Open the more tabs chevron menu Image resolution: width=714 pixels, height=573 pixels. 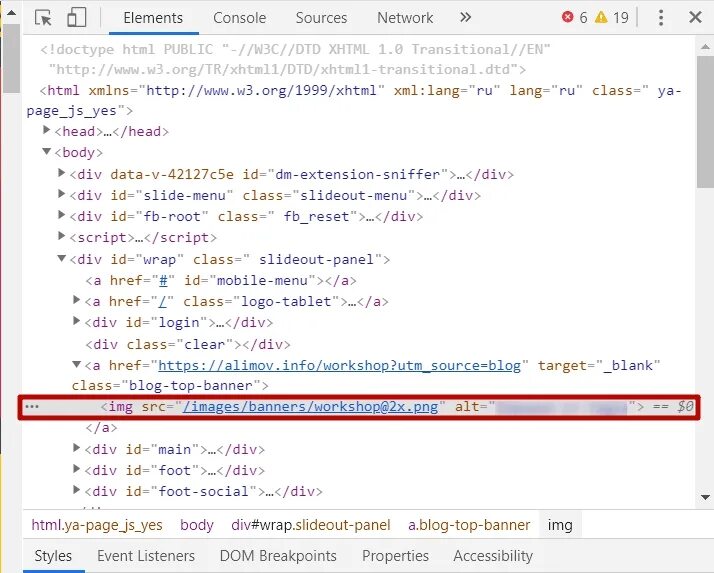click(465, 17)
